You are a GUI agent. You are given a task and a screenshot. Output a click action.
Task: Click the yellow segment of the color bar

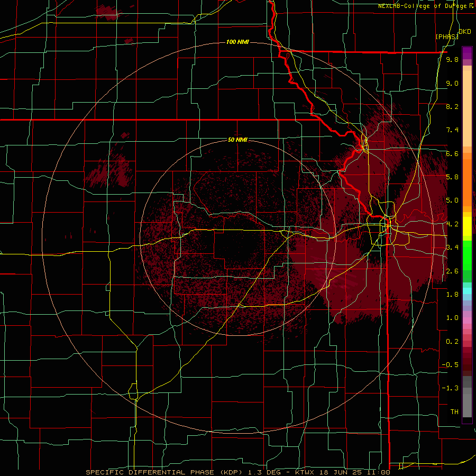click(467, 226)
